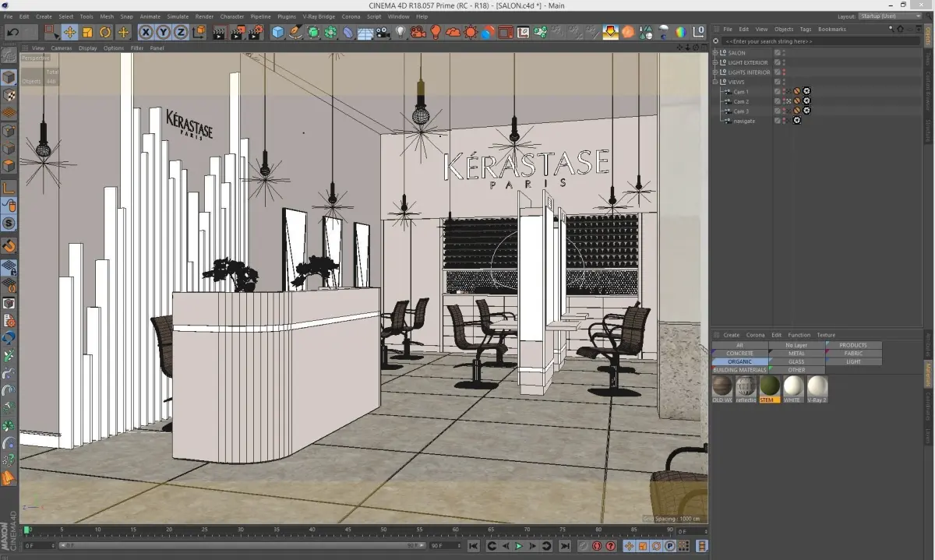Viewport: 935px width, 560px height.
Task: Open the V-Ray Bridge menu
Action: click(319, 16)
